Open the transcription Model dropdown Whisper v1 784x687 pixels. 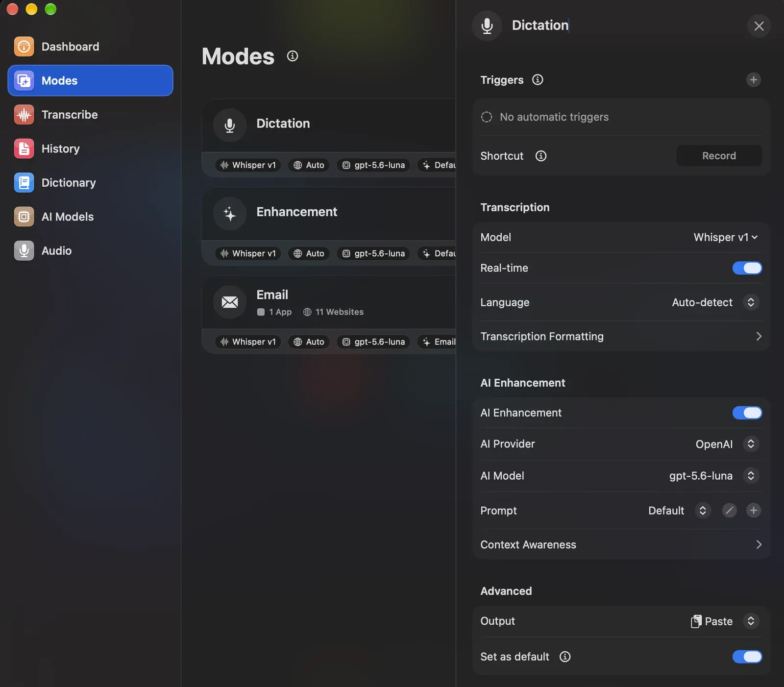pyautogui.click(x=726, y=237)
